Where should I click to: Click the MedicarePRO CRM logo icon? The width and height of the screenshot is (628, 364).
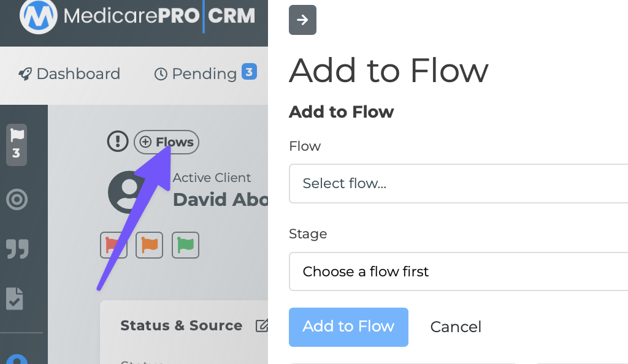coord(39,17)
